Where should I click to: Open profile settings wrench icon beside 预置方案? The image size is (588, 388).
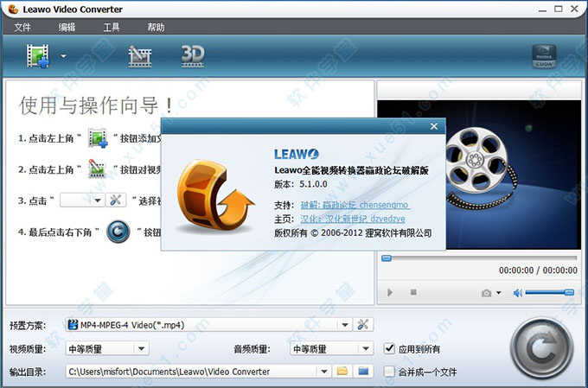[363, 325]
